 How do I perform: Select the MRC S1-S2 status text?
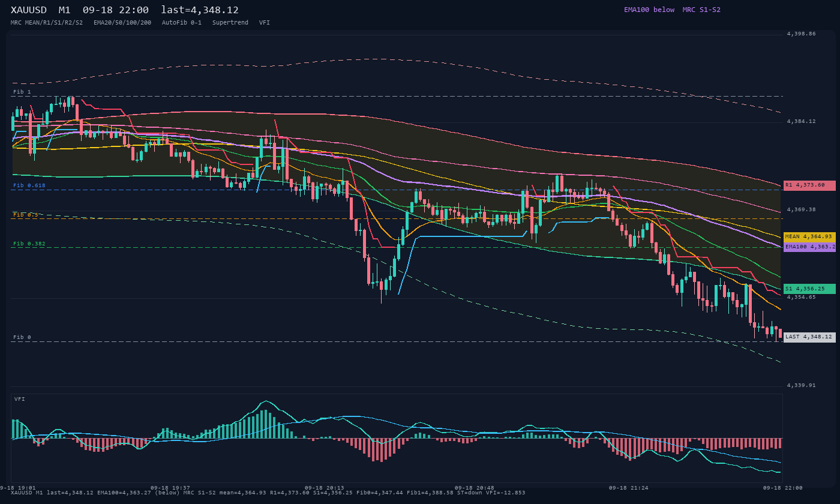pyautogui.click(x=701, y=10)
